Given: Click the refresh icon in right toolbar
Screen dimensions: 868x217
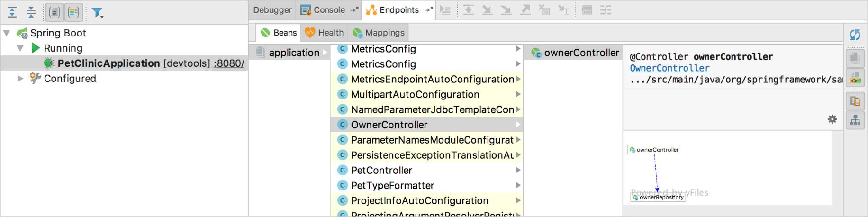Looking at the screenshot, I should click(855, 35).
